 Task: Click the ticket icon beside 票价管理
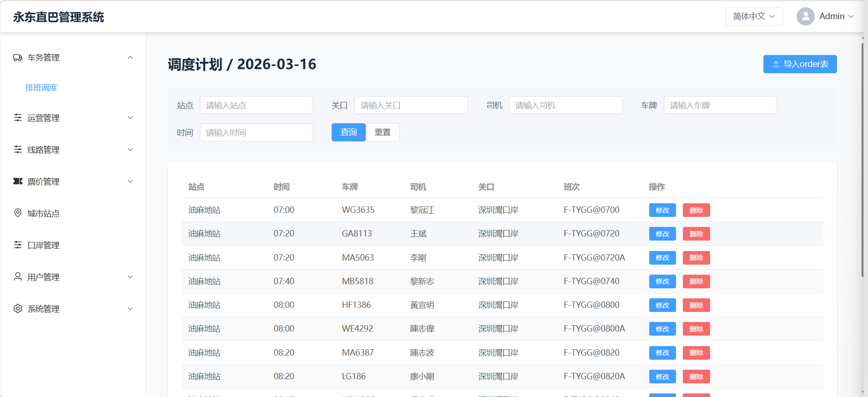[18, 181]
